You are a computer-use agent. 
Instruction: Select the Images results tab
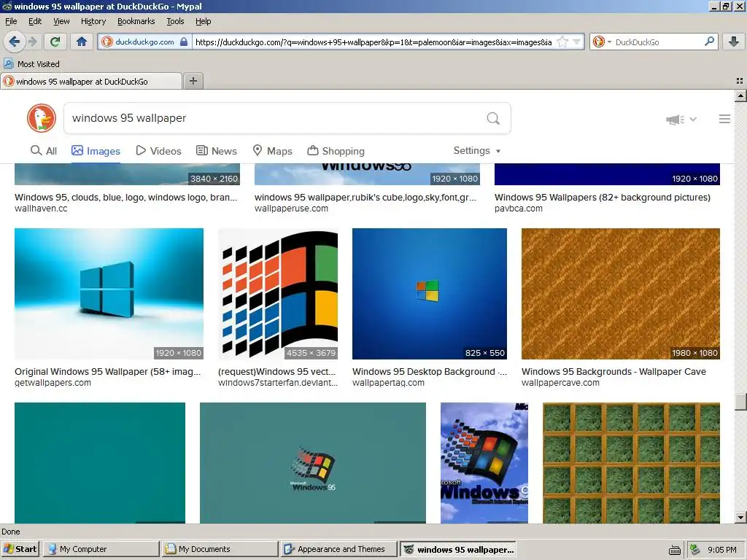[96, 151]
